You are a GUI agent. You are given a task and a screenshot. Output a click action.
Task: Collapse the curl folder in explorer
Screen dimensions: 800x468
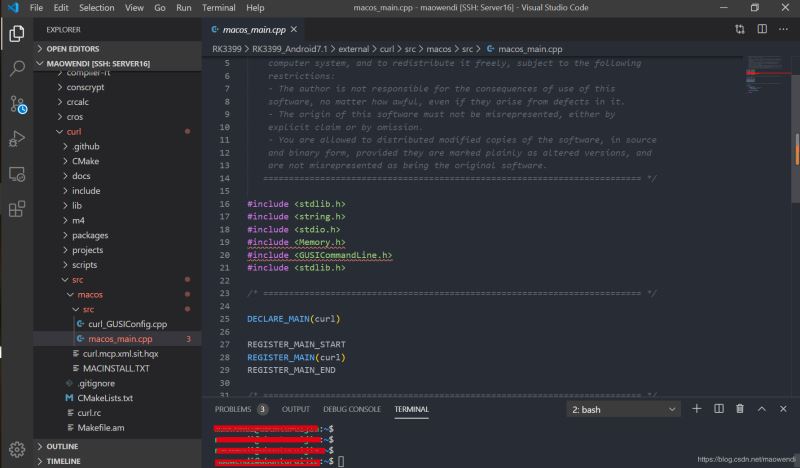[74, 132]
